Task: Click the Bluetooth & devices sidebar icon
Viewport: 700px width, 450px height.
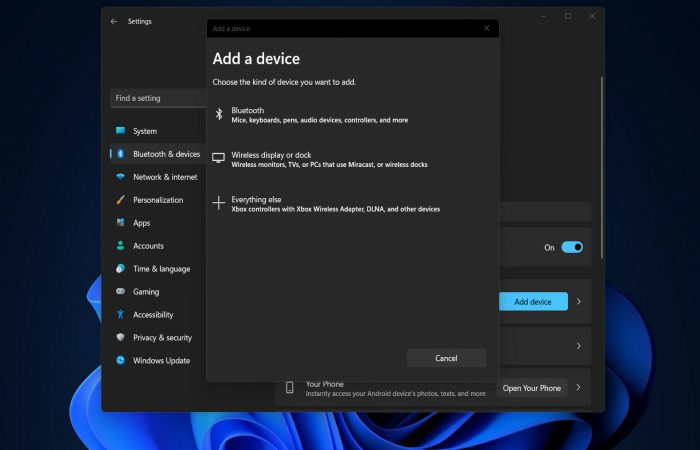Action: (120, 154)
